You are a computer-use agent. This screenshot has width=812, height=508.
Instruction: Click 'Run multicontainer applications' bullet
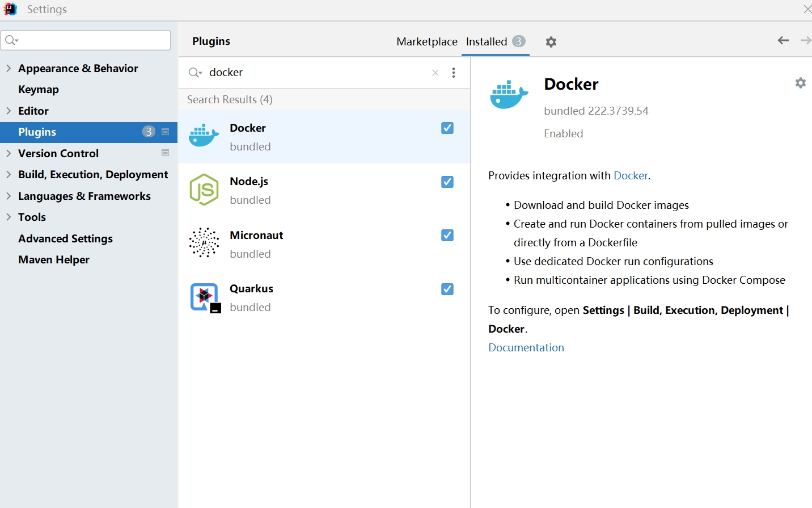[649, 280]
